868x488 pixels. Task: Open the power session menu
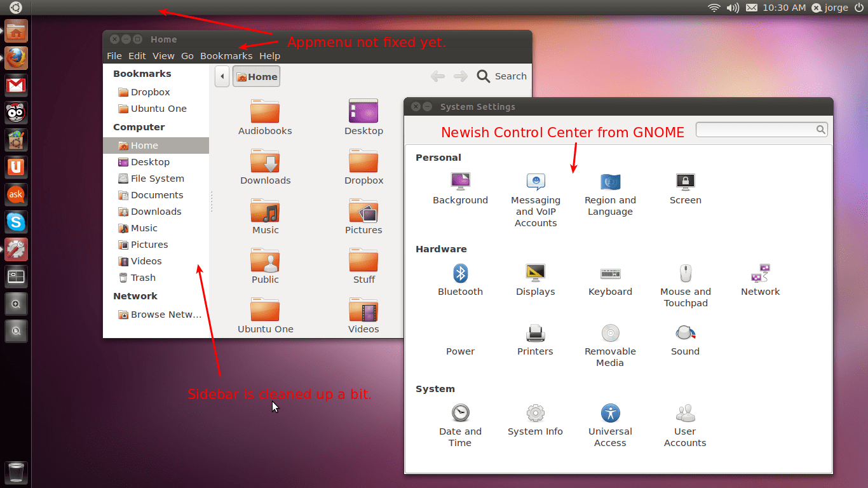coord(859,8)
